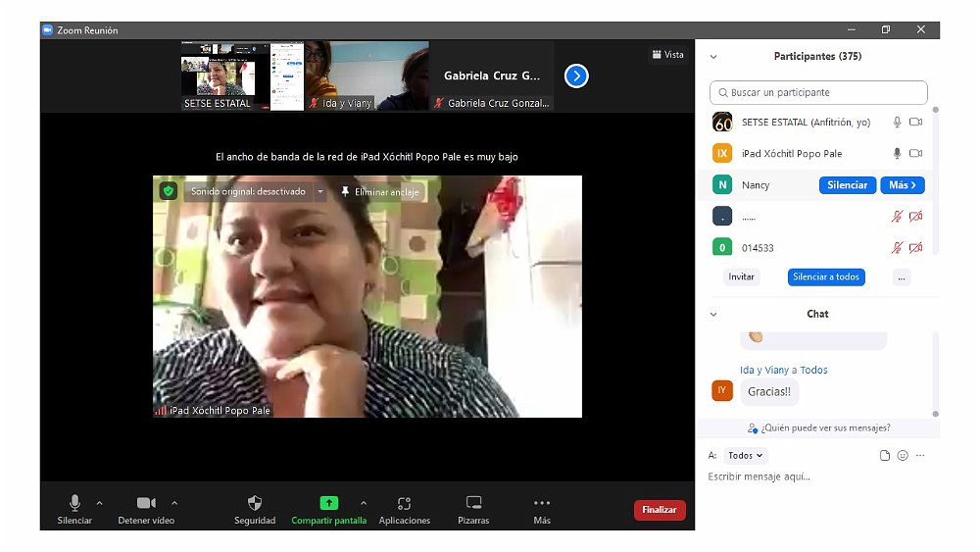Stop the camera with Detener video
The height and width of the screenshot is (552, 980).
(146, 503)
